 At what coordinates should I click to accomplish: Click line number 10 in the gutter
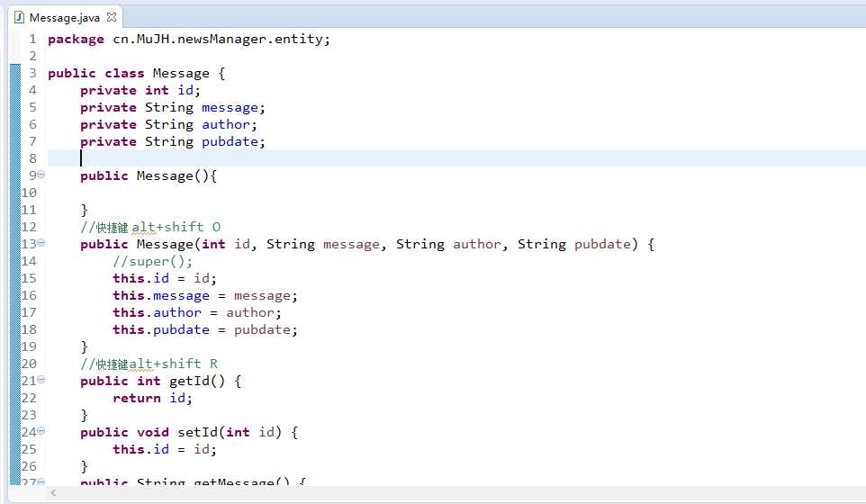[x=29, y=193]
